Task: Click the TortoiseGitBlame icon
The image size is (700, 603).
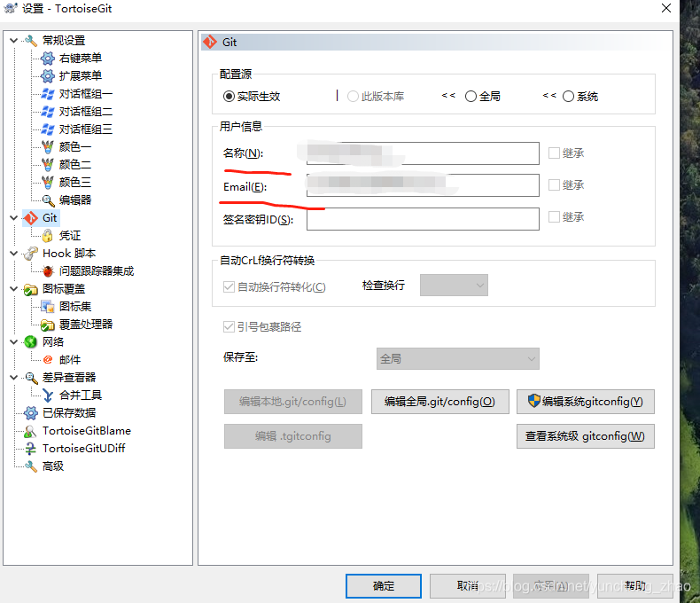Action: (31, 431)
